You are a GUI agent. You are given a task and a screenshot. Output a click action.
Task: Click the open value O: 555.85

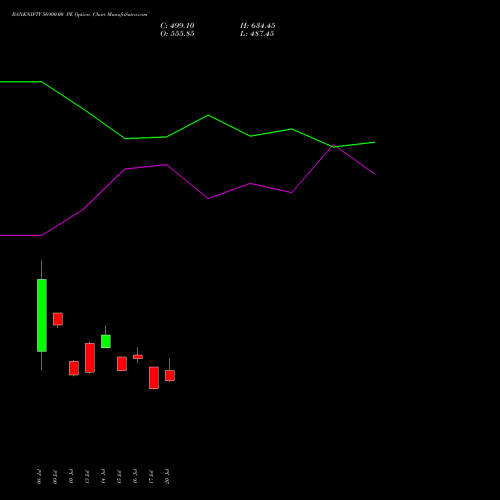tap(177, 34)
